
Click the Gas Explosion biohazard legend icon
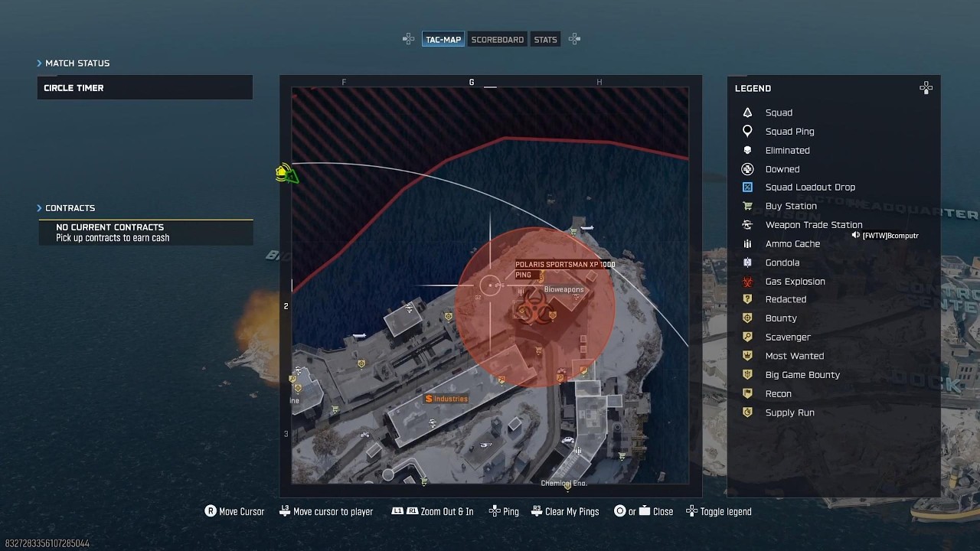point(748,282)
